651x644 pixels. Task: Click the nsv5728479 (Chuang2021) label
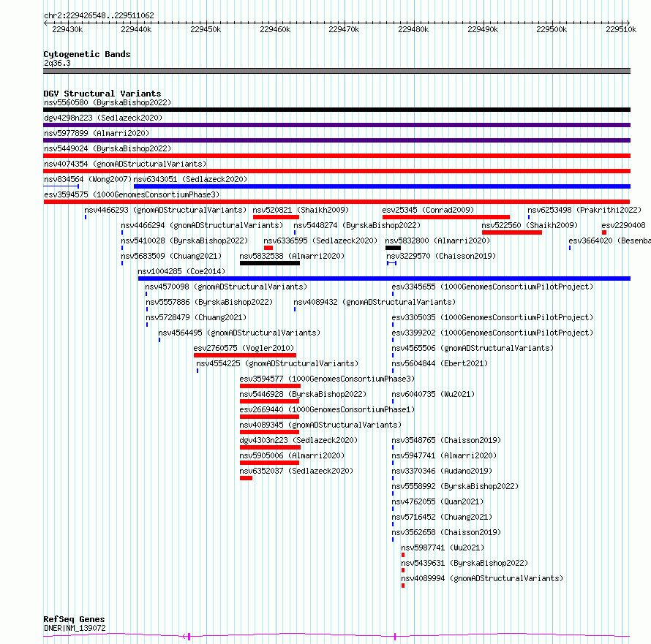point(196,317)
